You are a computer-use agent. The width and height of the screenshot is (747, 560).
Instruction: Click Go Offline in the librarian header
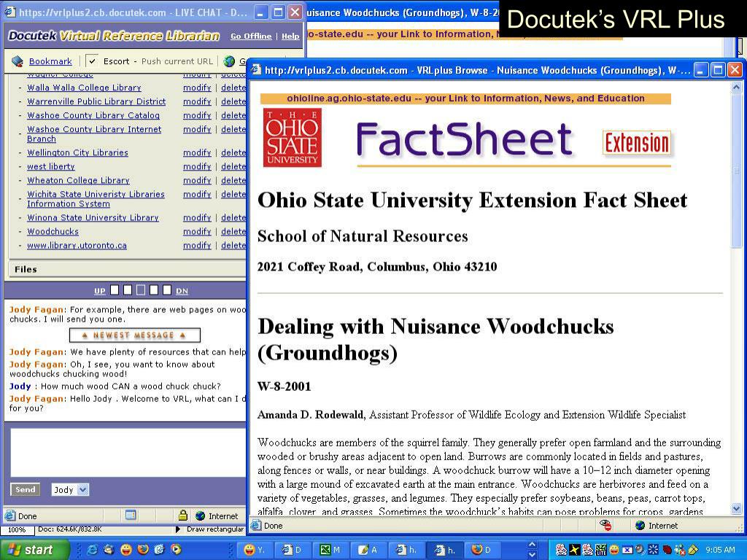click(251, 36)
